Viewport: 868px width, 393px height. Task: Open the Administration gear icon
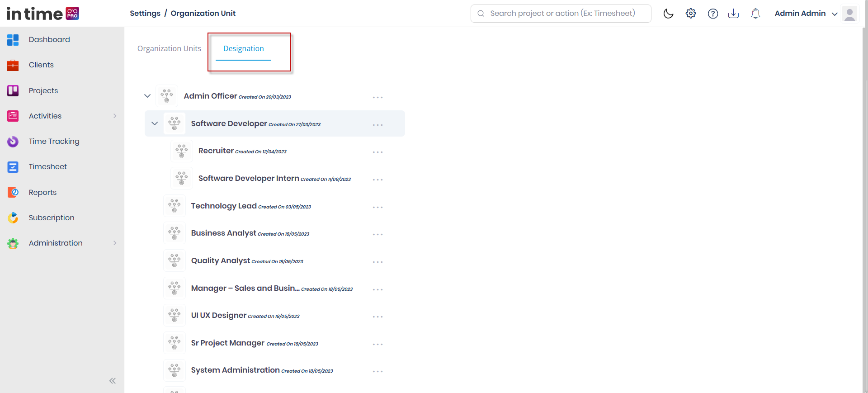(x=13, y=243)
